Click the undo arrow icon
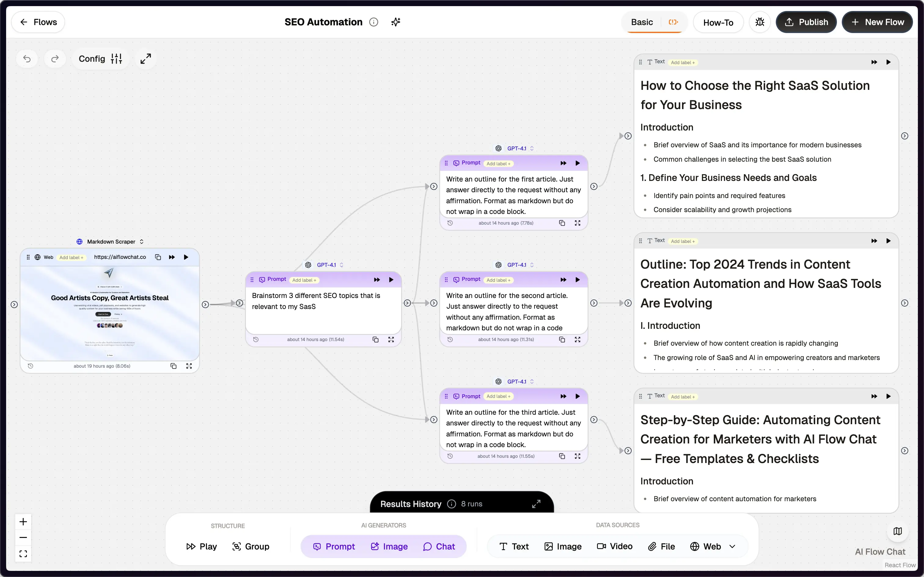The width and height of the screenshot is (924, 577). pyautogui.click(x=27, y=59)
